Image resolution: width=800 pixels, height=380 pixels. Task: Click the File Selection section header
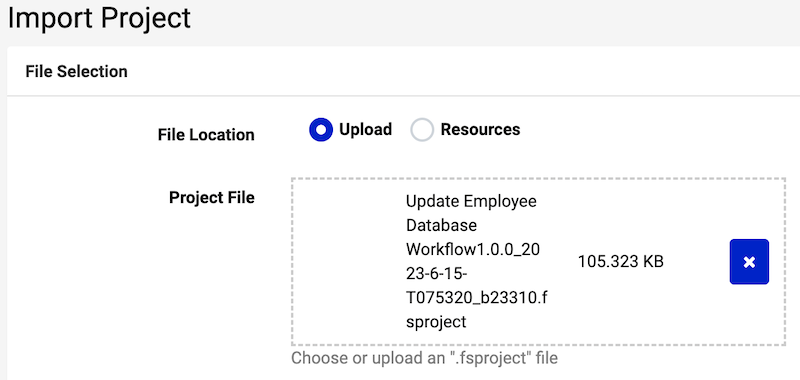click(x=77, y=71)
